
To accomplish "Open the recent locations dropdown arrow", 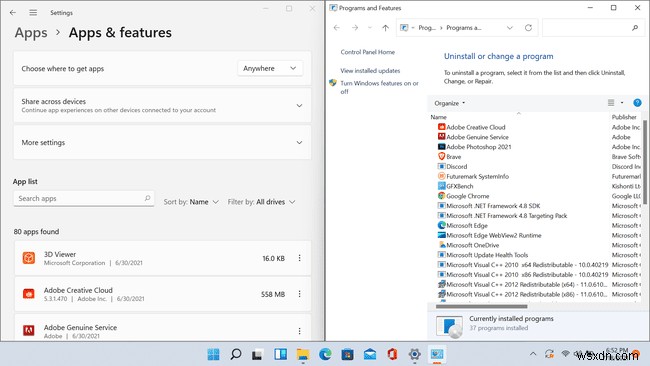I will pyautogui.click(x=370, y=28).
